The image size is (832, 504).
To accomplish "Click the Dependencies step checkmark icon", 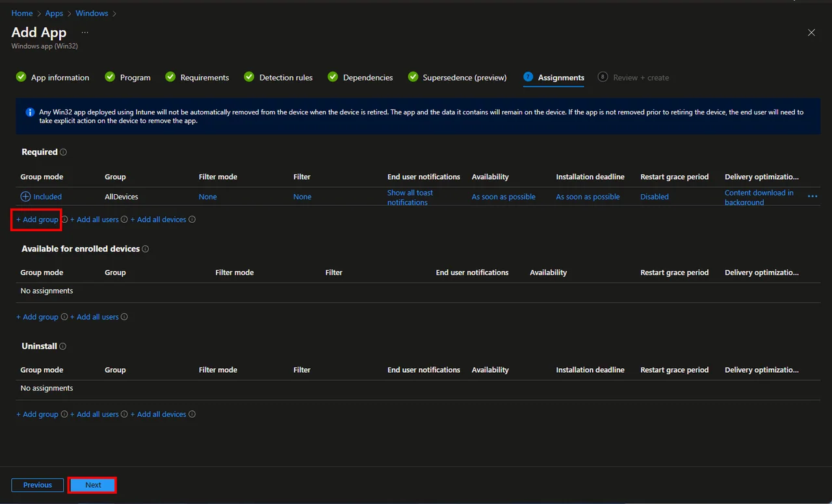I will (333, 77).
